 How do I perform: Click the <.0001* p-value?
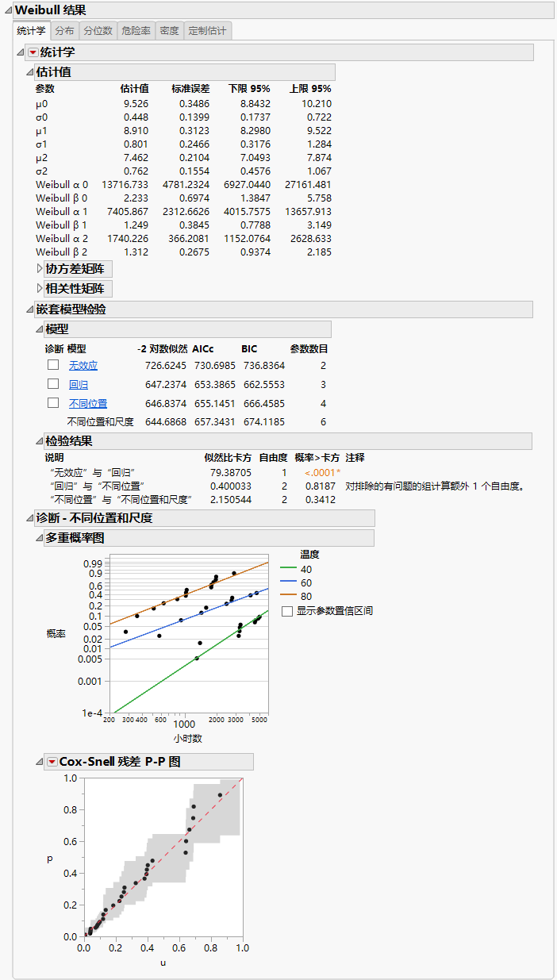click(323, 472)
